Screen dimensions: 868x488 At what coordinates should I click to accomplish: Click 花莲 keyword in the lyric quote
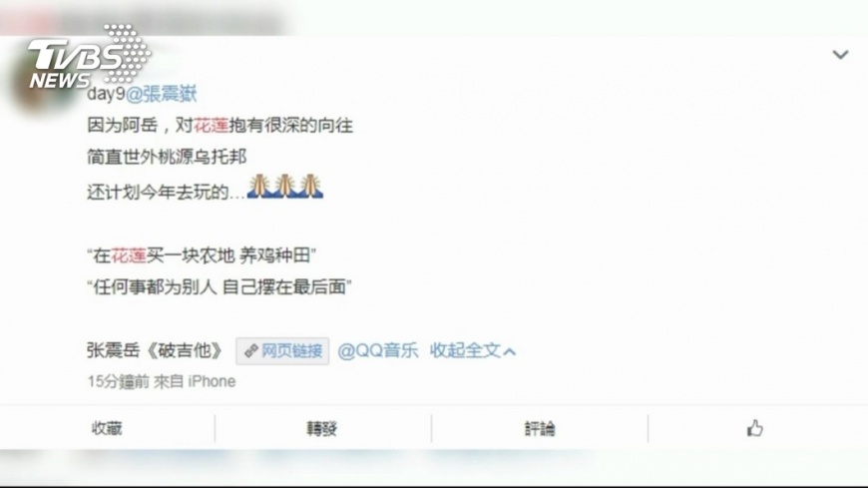pyautogui.click(x=129, y=255)
